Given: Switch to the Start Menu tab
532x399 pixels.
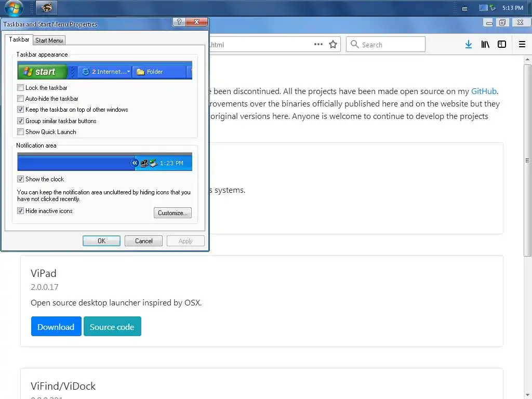Looking at the screenshot, I should tap(49, 41).
